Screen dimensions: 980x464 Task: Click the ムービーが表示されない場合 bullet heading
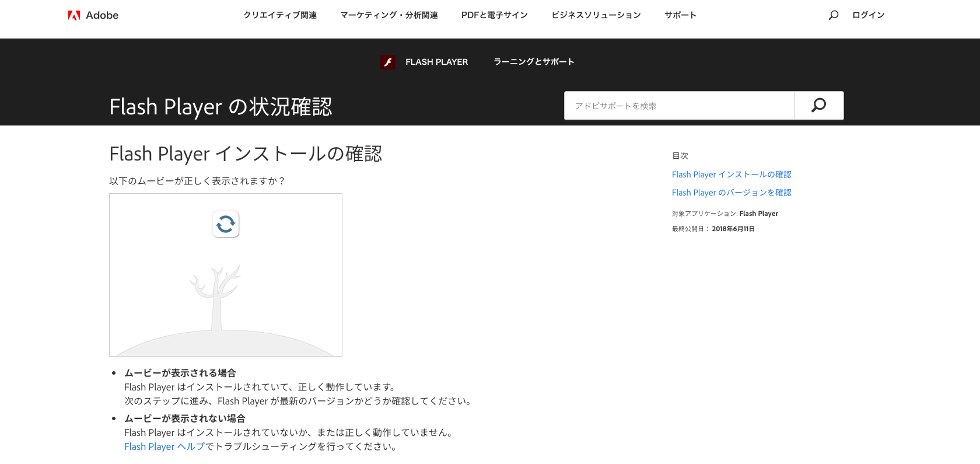coord(185,418)
